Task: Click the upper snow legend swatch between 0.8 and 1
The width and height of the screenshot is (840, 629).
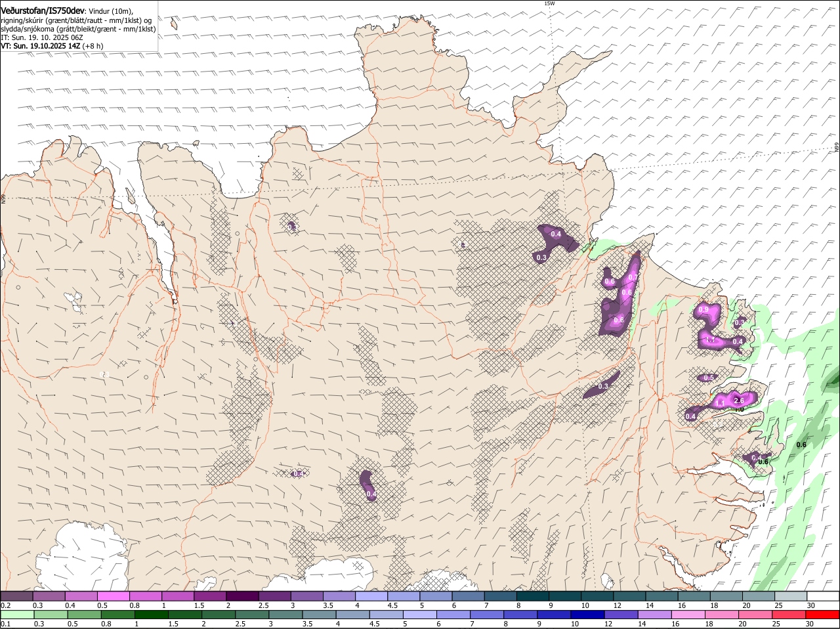Action: coord(145,596)
